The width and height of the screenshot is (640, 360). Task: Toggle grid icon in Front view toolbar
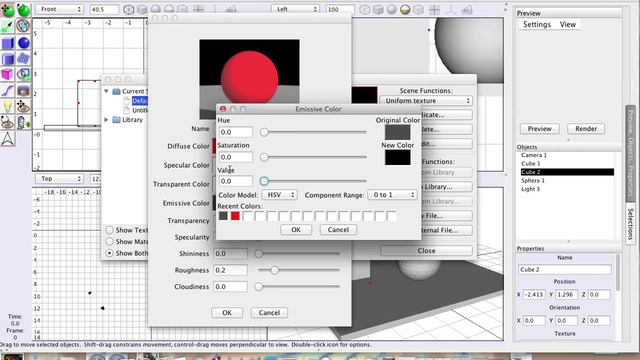[198, 9]
